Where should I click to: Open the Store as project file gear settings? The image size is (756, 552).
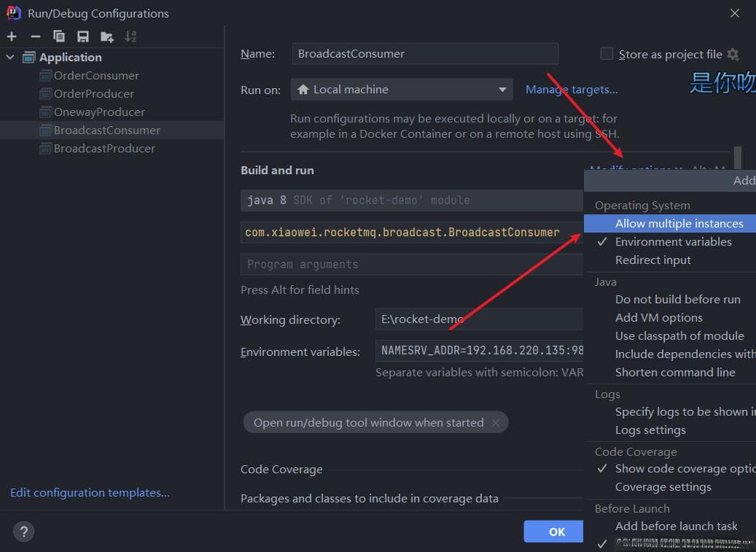733,54
